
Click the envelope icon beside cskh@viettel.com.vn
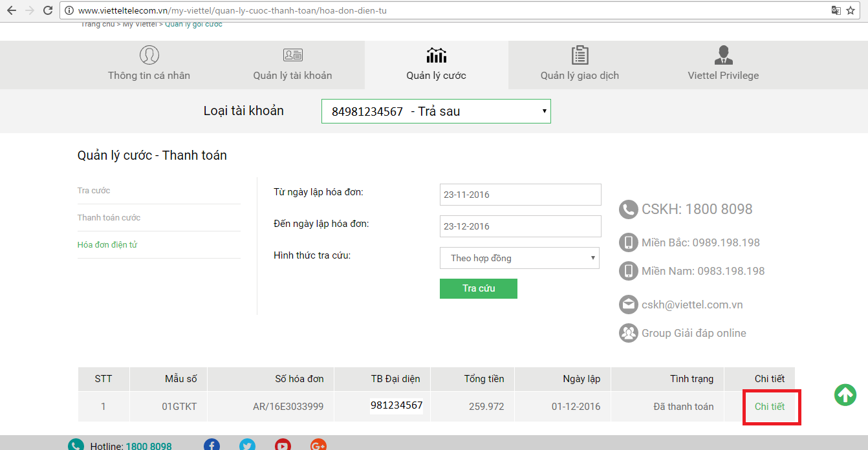pyautogui.click(x=628, y=305)
